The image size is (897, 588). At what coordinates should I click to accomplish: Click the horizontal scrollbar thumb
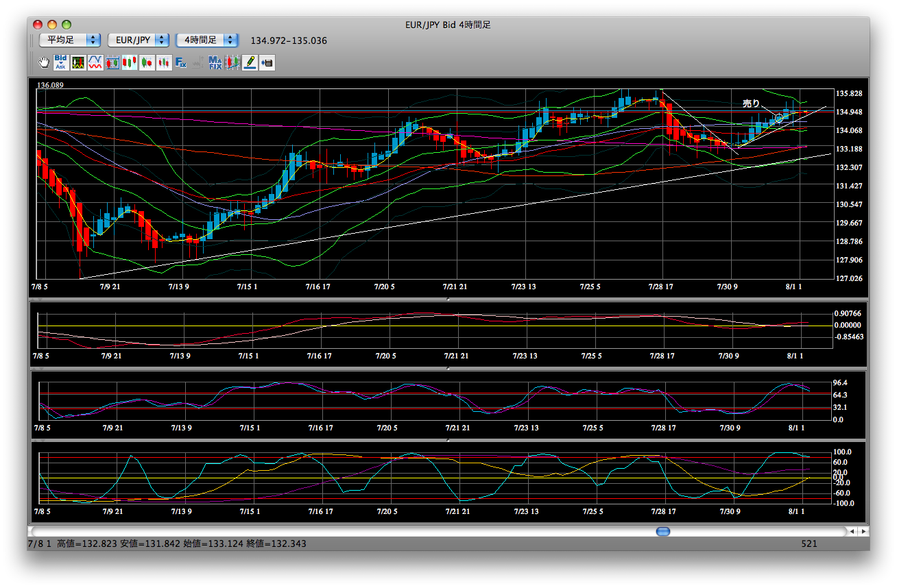[x=663, y=531]
